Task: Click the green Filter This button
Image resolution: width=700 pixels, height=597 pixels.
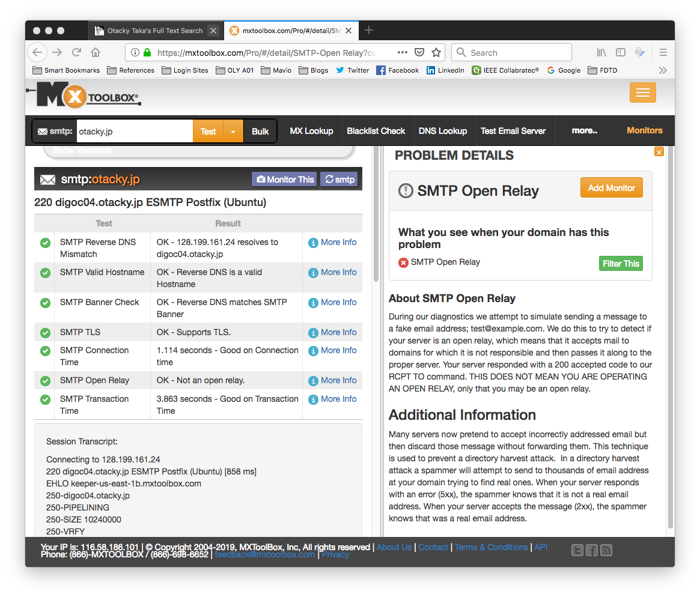Action: [x=621, y=264]
